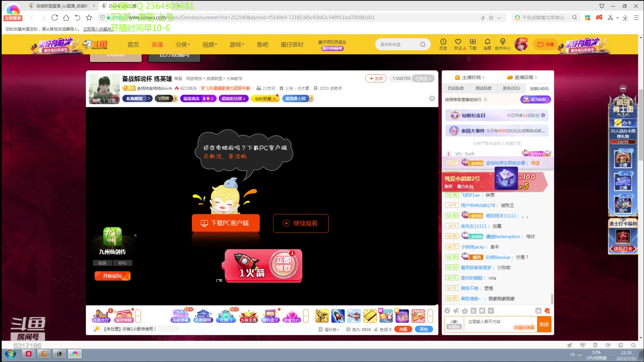Screen dimensions: 644x362
Task: Click the browser mute speaker icon in status bar
Action: [608, 345]
